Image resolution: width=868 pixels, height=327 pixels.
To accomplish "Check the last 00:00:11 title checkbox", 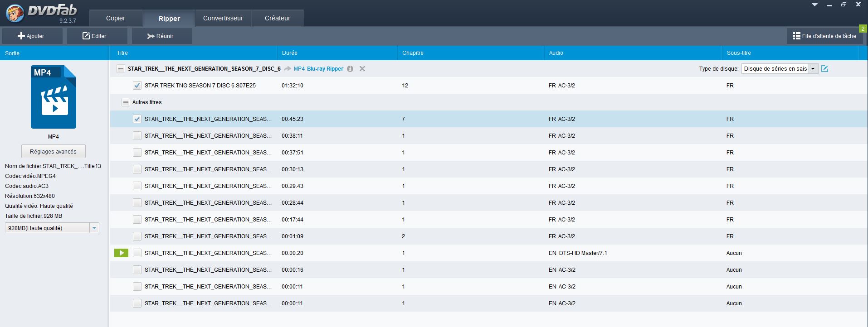I will (137, 303).
